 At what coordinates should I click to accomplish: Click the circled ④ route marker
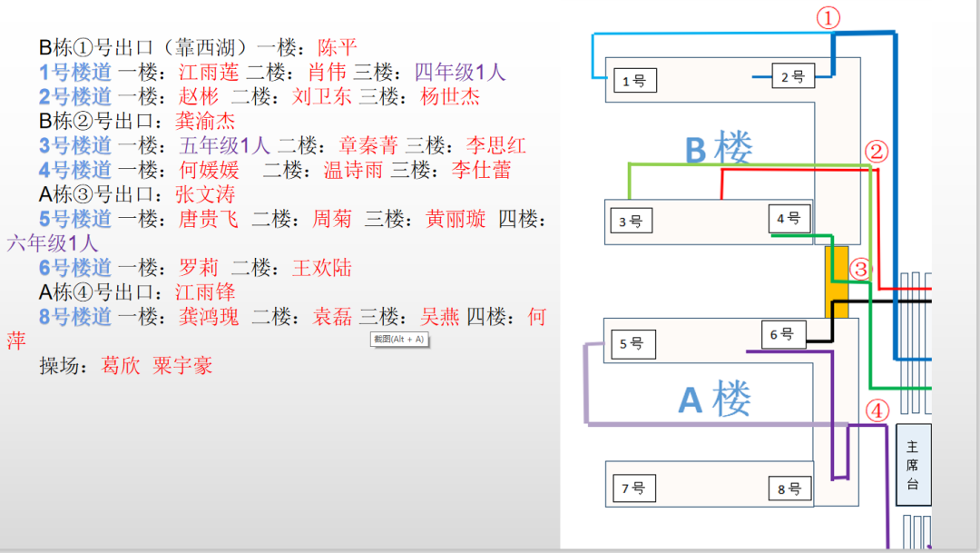pos(876,410)
